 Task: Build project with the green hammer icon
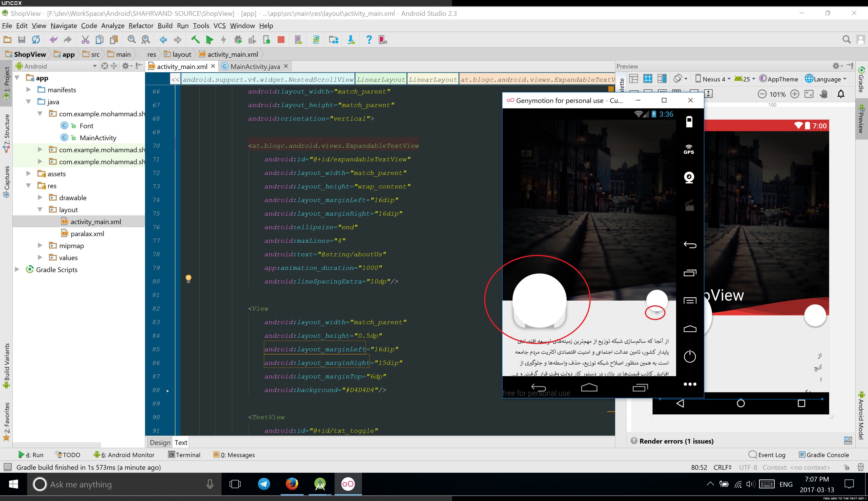(195, 40)
